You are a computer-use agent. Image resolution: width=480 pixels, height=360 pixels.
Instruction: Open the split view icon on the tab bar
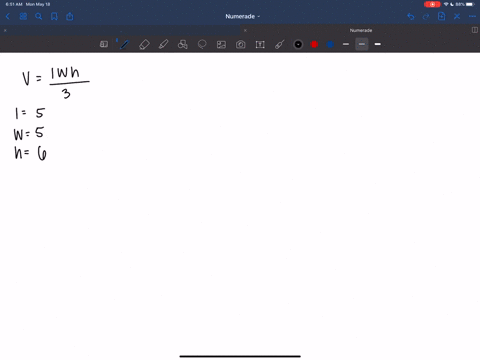click(475, 30)
